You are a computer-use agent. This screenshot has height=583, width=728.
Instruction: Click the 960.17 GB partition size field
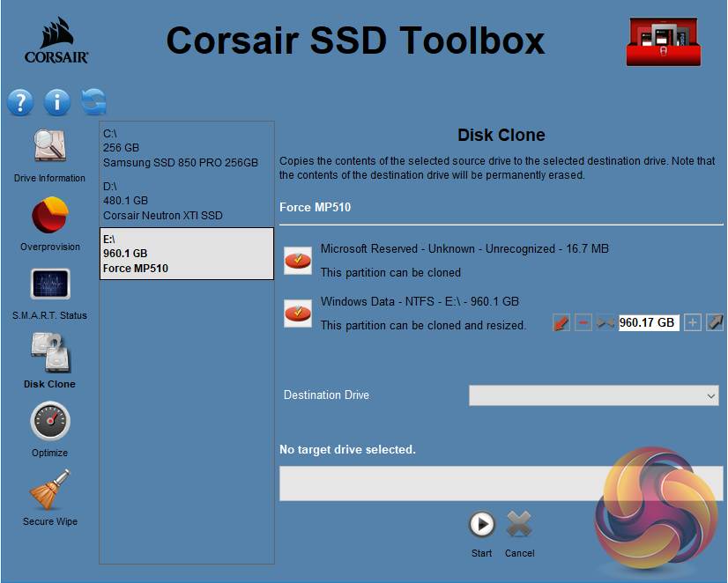[648, 323]
